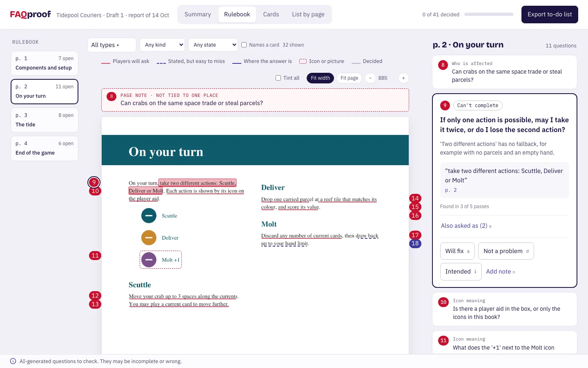Click the info icon in the footer

(x=13, y=361)
